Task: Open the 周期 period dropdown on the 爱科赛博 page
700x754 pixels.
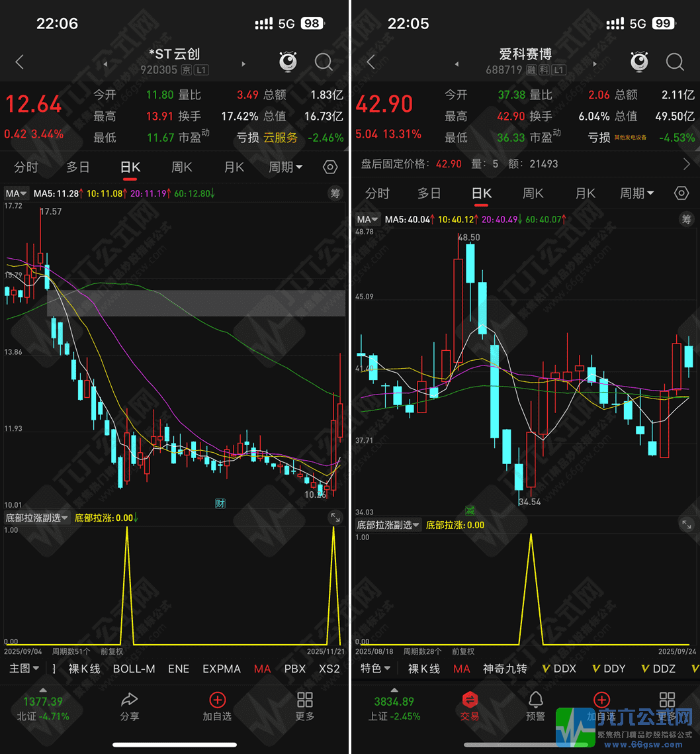Action: pos(637,193)
